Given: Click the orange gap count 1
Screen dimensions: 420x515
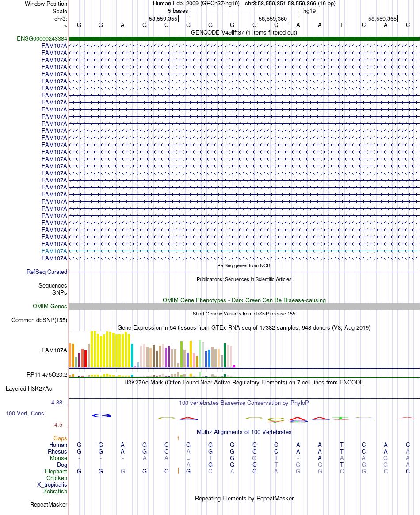Looking at the screenshot, I should point(178,438).
